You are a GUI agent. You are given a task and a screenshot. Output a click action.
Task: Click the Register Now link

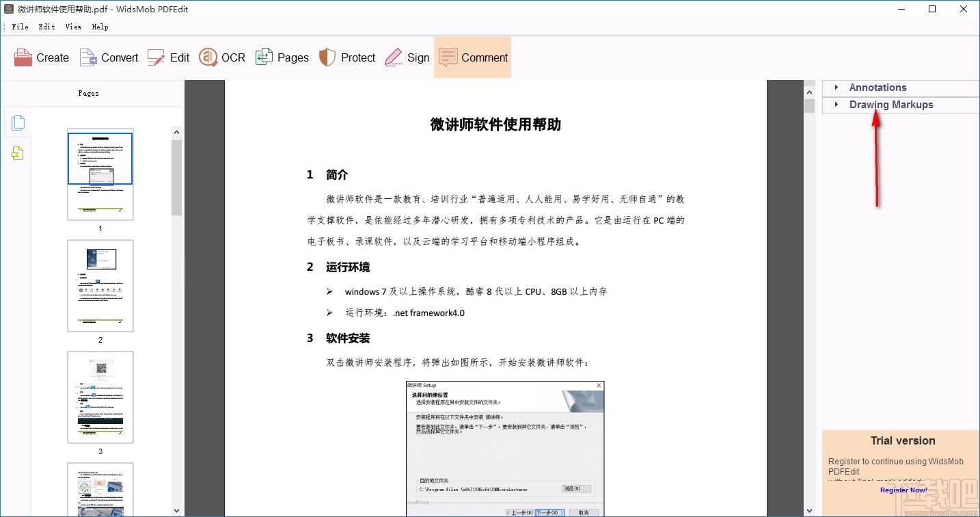coord(903,490)
